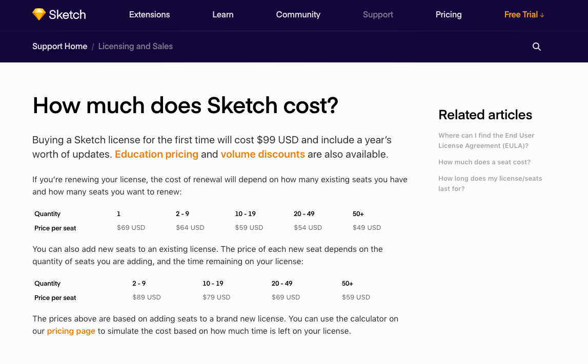588x364 pixels.
Task: Click the '20 - 49' quantity in new seats table
Action: pos(282,284)
